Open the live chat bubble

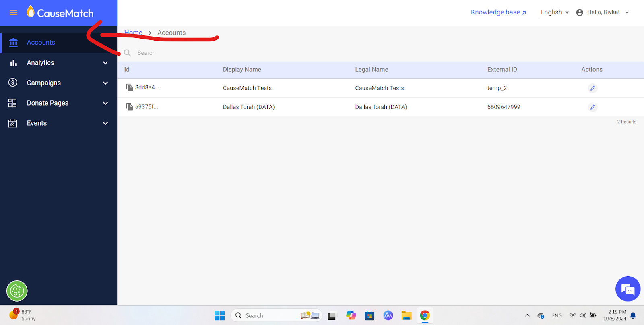coord(628,289)
